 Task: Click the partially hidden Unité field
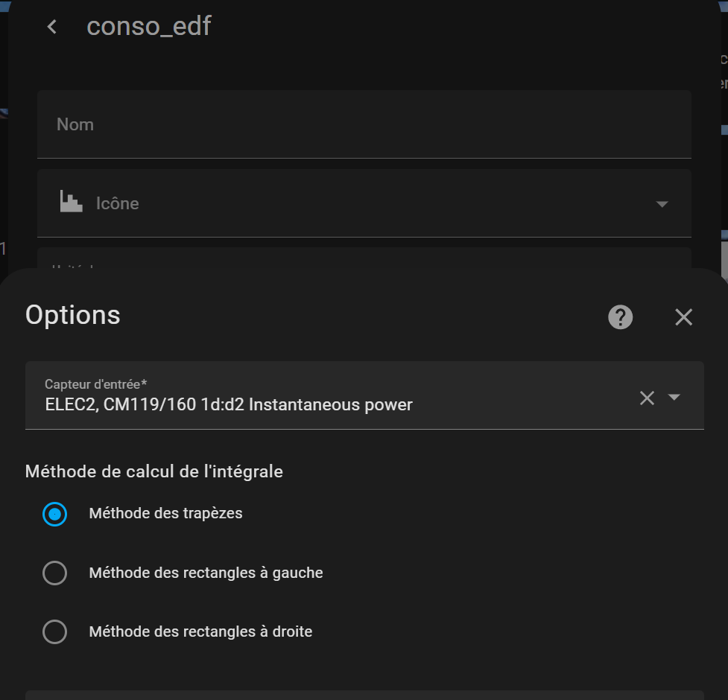(x=364, y=258)
